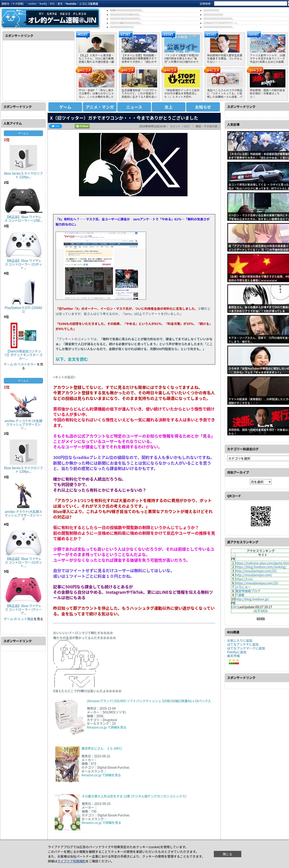The width and height of the screenshot is (289, 868).
Task: Click the green Feedly Follow button
Action: point(82,126)
